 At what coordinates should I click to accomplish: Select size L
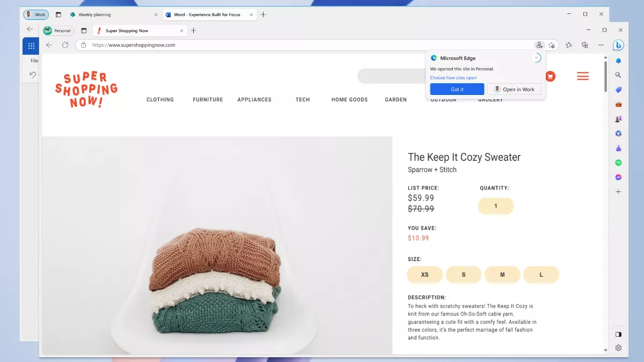pyautogui.click(x=541, y=275)
